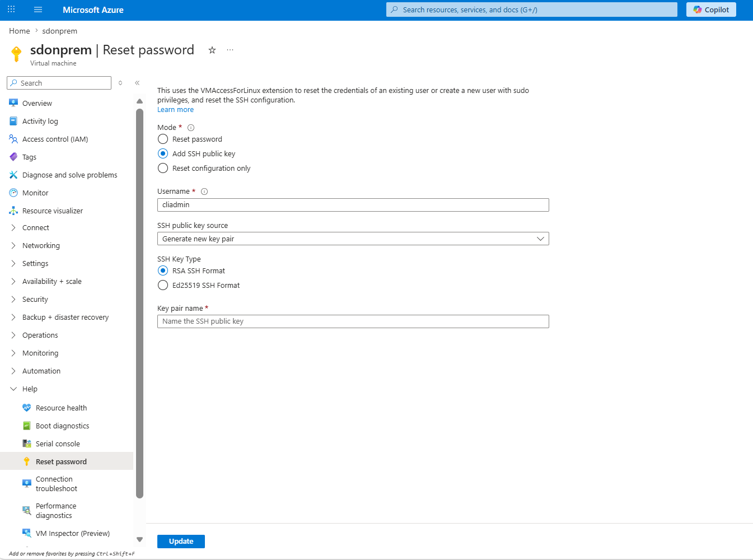Click the Resource health heart icon
The width and height of the screenshot is (753, 560).
27,408
